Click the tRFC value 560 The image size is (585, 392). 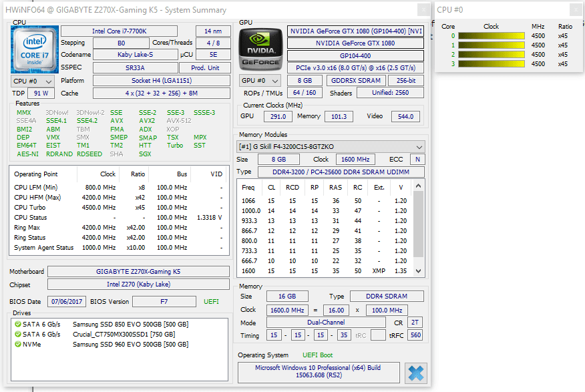415,335
